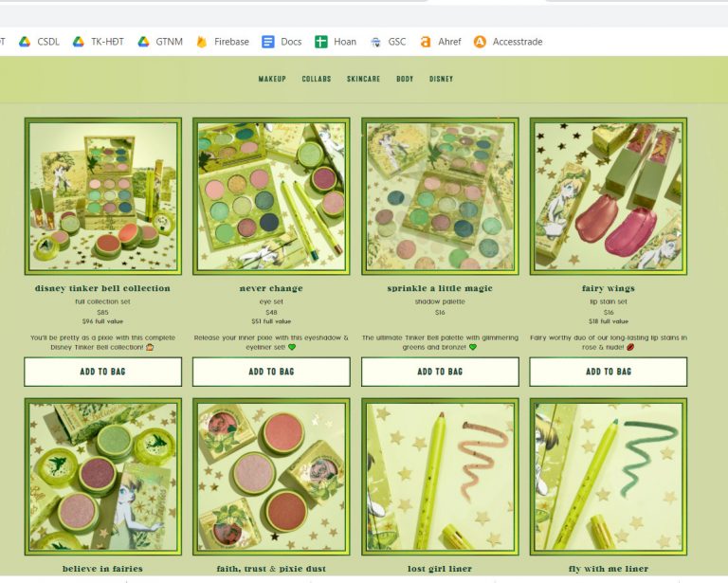The image size is (728, 583).
Task: Click the shadow palette subtitle
Action: [x=440, y=301]
